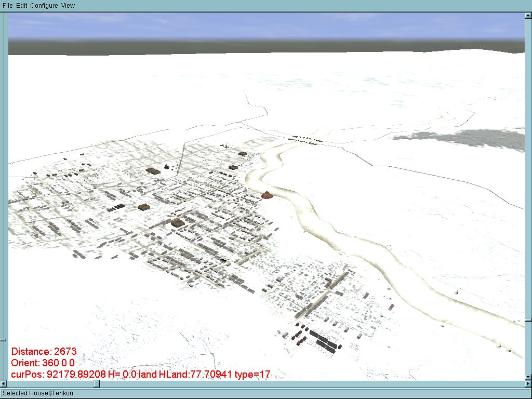Click the right vertical scrollbar down arrow
Screen dimensions: 532x399
click(528, 377)
